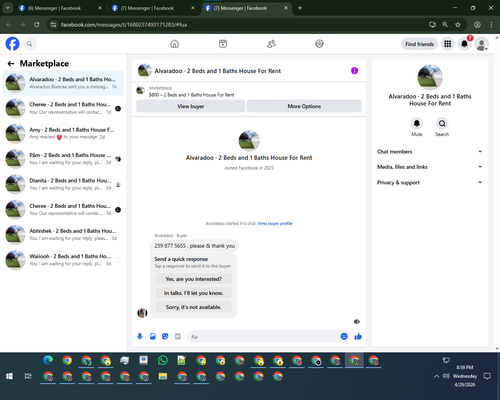The height and width of the screenshot is (400, 500).
Task: Open the Windows Start menu
Action: (9, 376)
